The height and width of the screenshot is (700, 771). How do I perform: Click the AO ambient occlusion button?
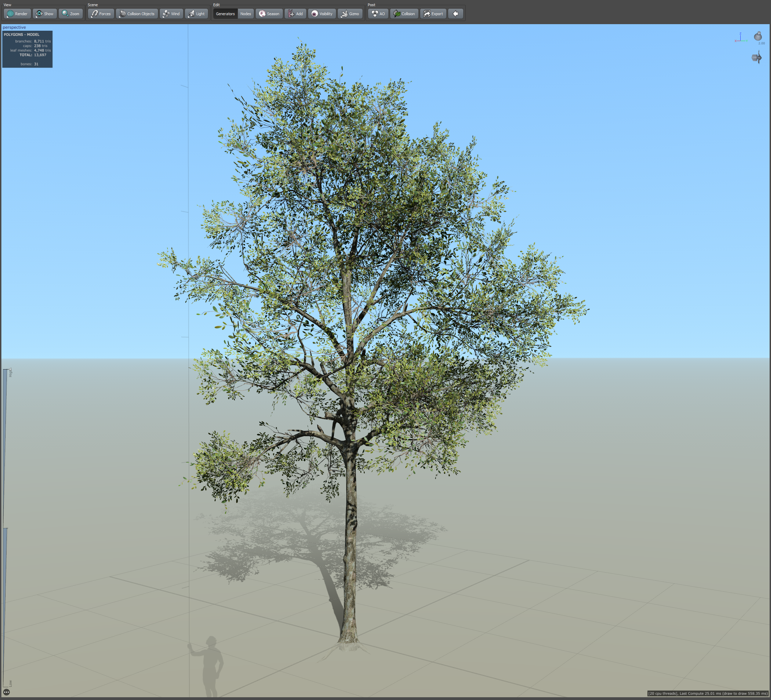[378, 14]
